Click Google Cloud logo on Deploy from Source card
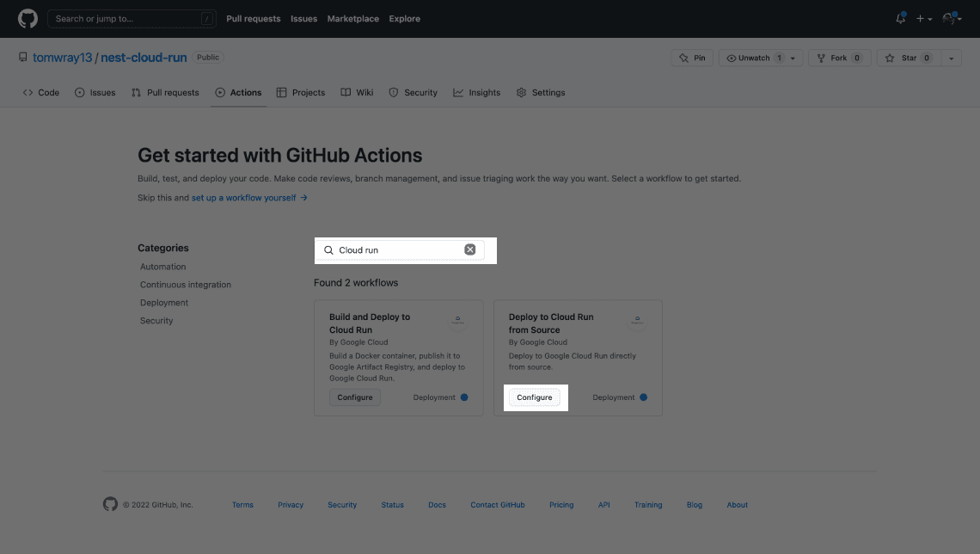The width and height of the screenshot is (980, 554). [x=637, y=321]
